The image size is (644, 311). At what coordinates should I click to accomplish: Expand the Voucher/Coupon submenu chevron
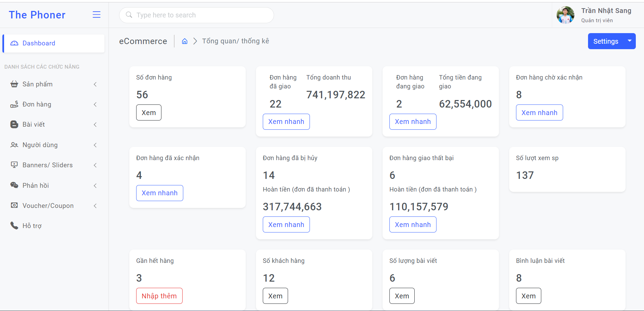[x=95, y=206]
